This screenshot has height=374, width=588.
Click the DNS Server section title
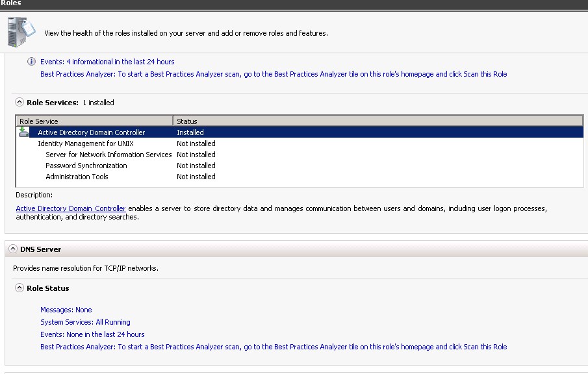(x=40, y=249)
